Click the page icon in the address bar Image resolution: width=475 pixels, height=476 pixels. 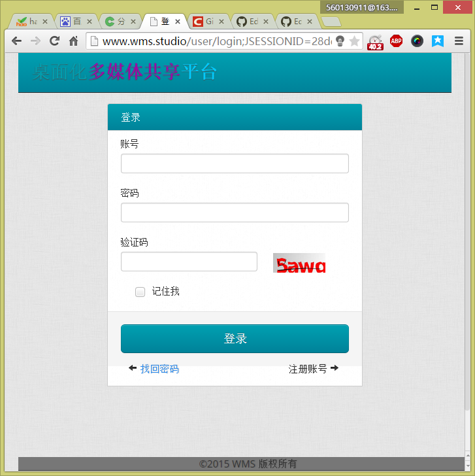coord(94,41)
